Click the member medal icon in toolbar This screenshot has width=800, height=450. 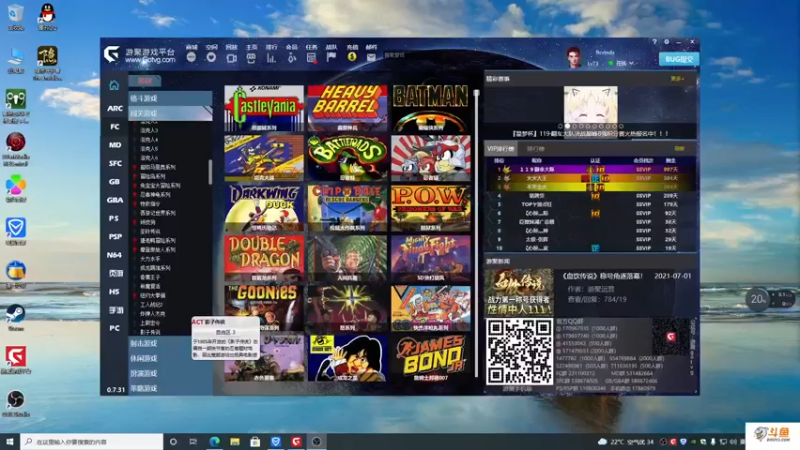291,58
